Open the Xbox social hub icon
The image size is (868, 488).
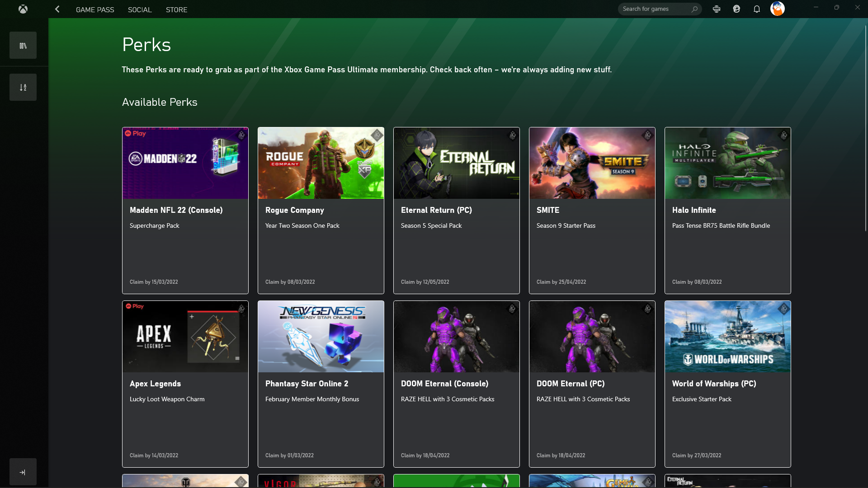coord(736,9)
